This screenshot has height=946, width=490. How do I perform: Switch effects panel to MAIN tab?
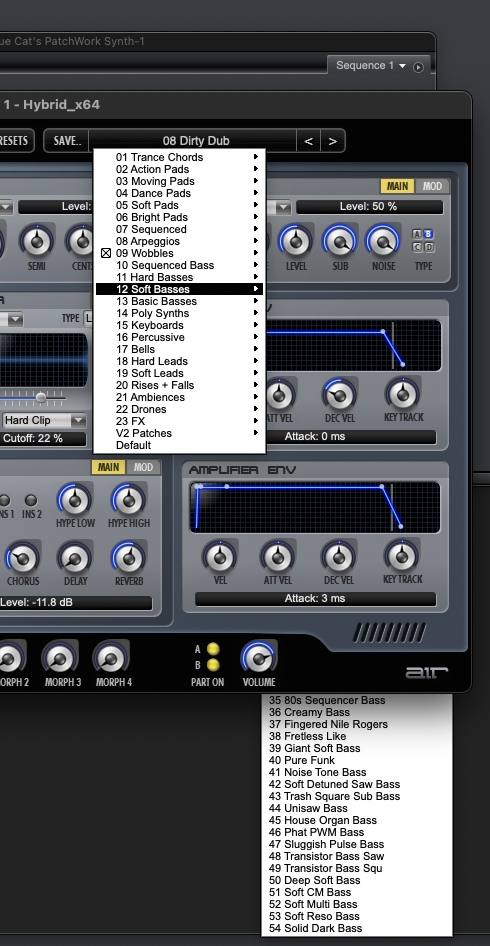(x=108, y=467)
